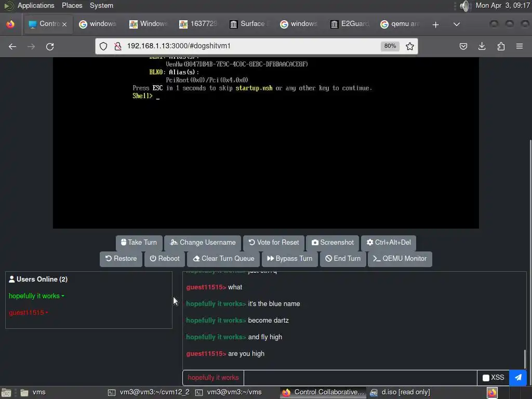Switch to the Windows BA tab

[149, 24]
